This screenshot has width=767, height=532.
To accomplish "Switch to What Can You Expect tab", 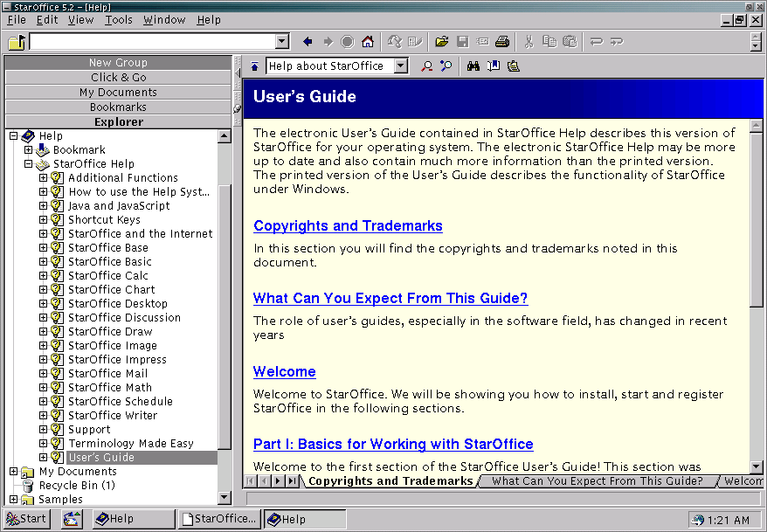I will pyautogui.click(x=597, y=480).
